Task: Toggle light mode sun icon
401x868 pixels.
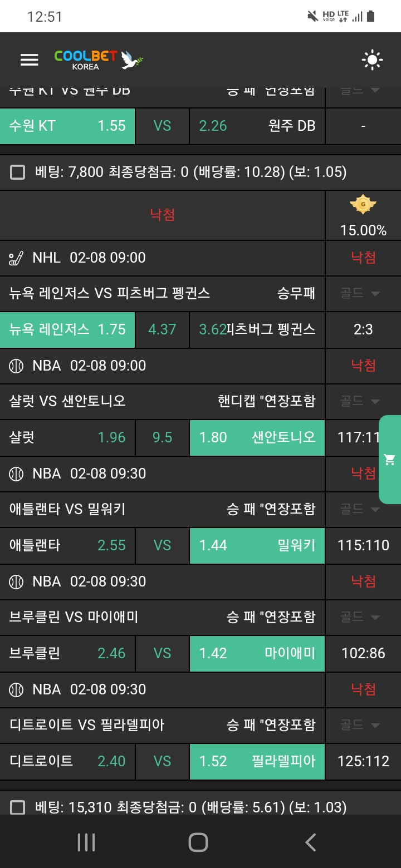Action: point(372,60)
